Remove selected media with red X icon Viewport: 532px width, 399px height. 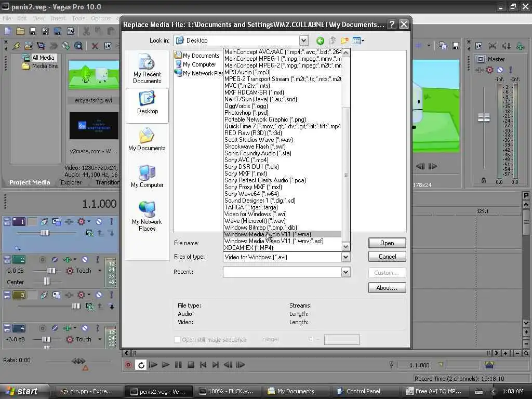(95, 46)
